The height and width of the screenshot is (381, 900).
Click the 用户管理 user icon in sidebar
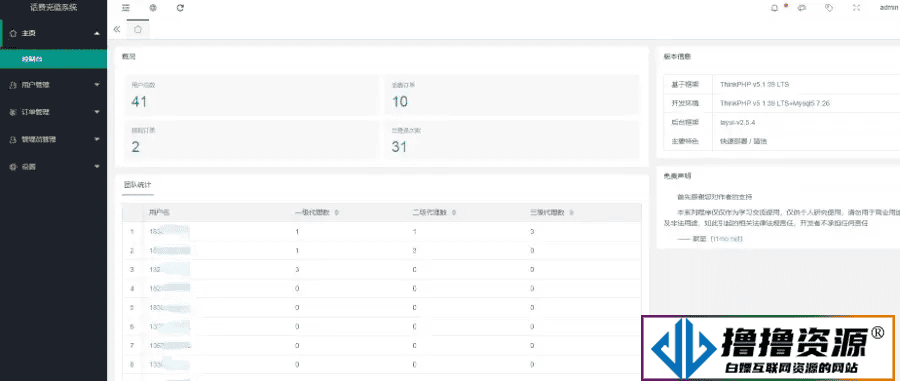[x=13, y=85]
